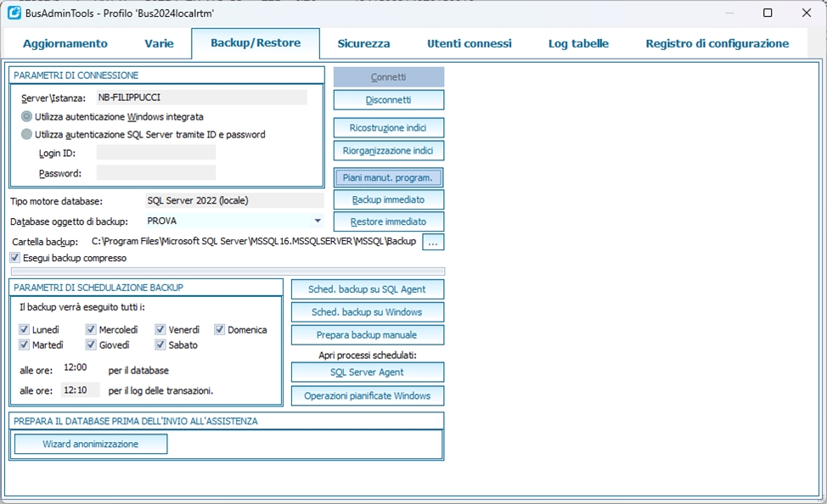Run Backup immediato
This screenshot has width=827, height=504.
click(x=389, y=199)
